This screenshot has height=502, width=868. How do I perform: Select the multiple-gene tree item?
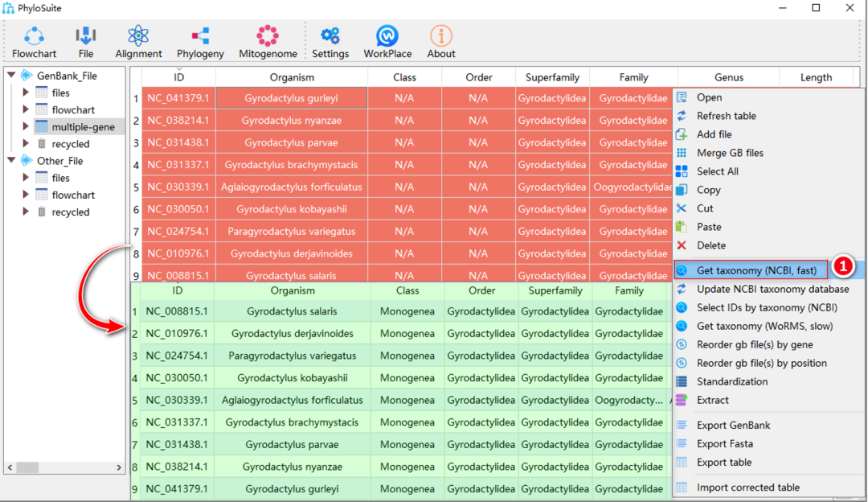pos(83,127)
